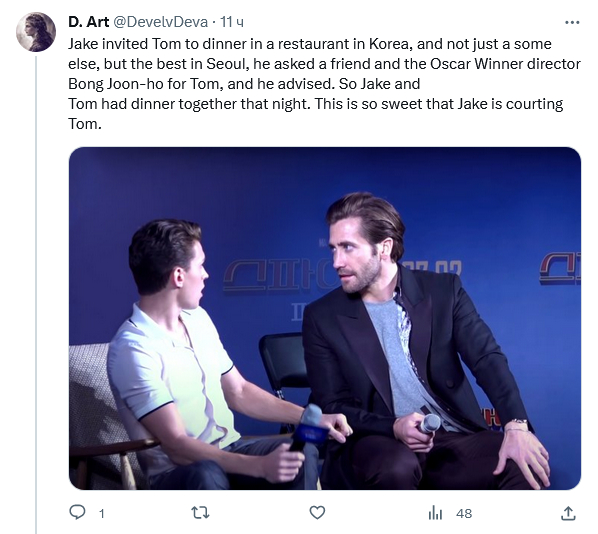Enlarge the attached press conference photo
Image resolution: width=598 pixels, height=534 pixels.
[x=325, y=318]
